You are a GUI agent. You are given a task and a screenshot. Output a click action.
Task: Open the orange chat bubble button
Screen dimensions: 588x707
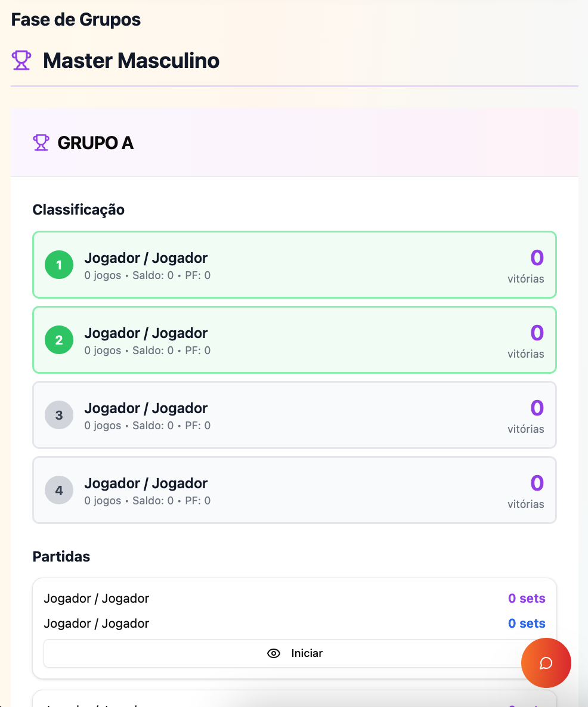546,663
